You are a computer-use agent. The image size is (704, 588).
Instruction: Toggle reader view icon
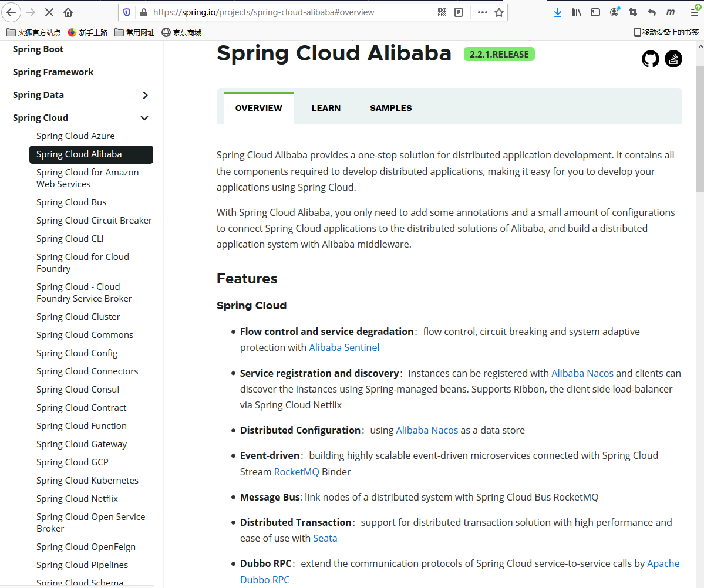(x=459, y=12)
